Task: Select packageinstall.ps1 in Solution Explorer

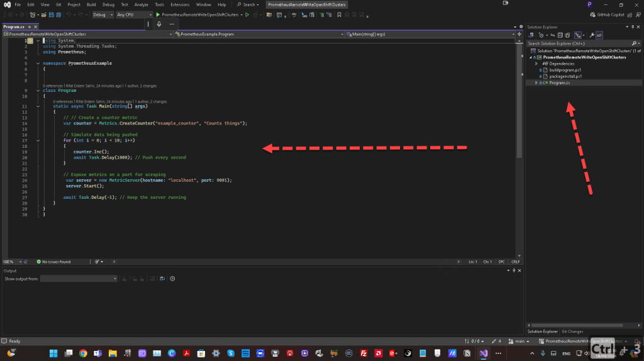Action: pyautogui.click(x=565, y=76)
